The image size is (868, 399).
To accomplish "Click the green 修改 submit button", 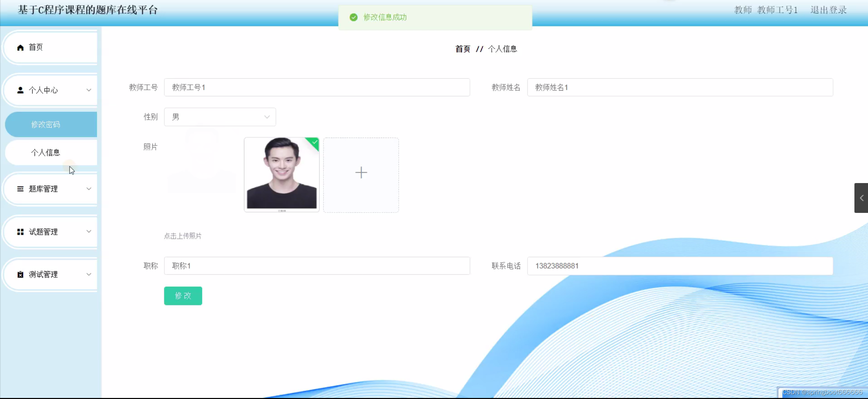I will [x=183, y=296].
